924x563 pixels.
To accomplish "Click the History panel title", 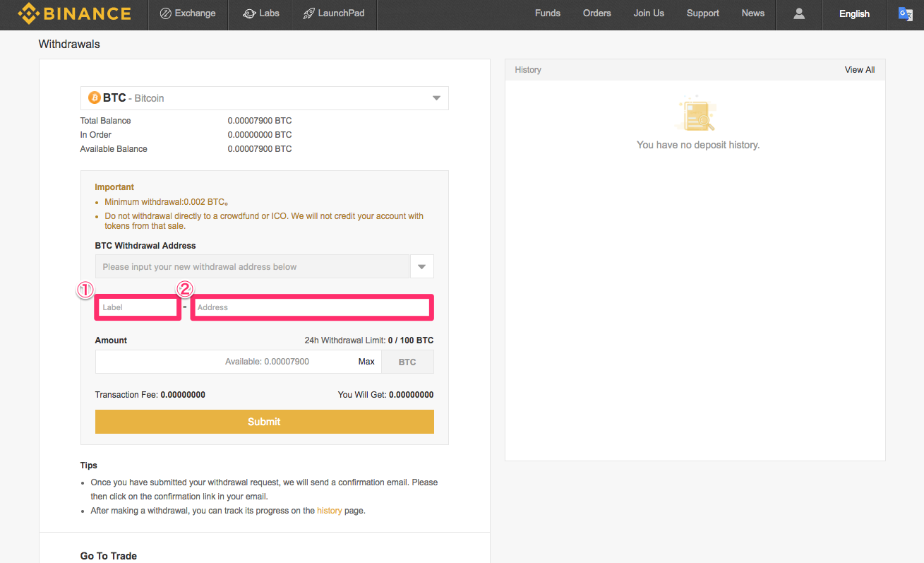I will tap(528, 70).
